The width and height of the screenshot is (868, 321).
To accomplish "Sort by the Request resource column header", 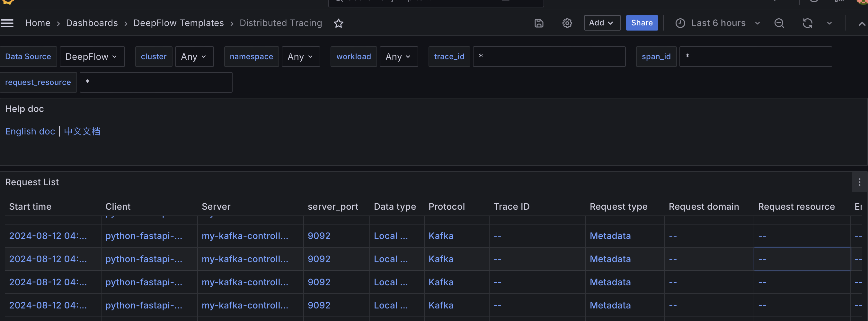I will point(797,206).
